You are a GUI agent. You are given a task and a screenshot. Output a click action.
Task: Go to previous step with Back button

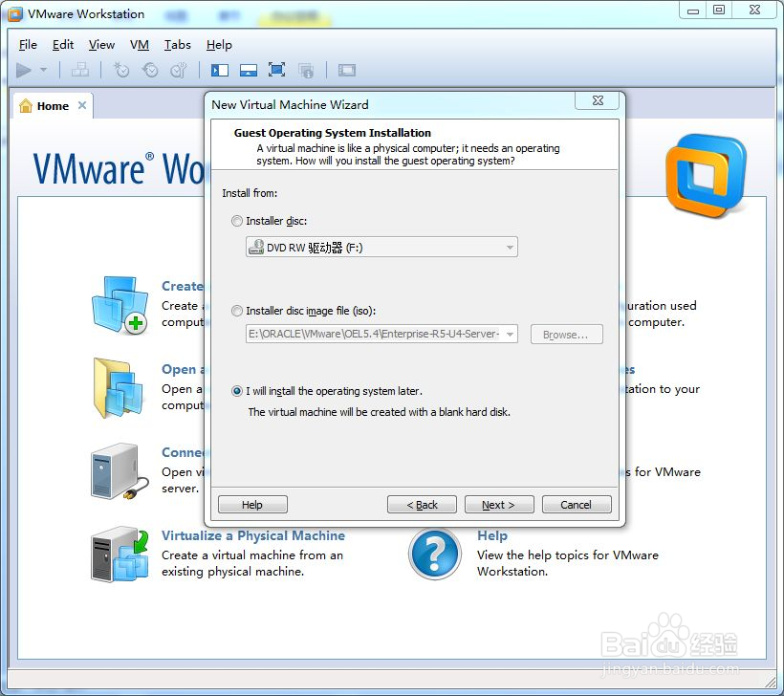pos(422,505)
